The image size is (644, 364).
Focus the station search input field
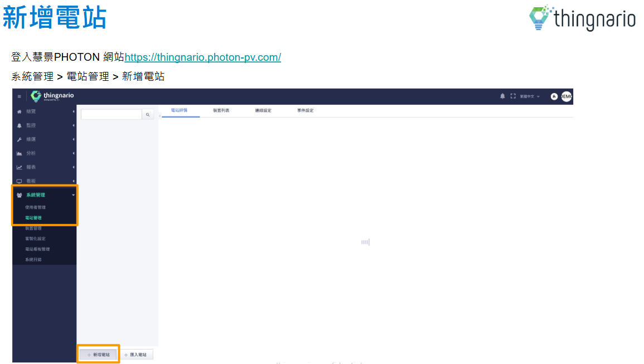112,115
